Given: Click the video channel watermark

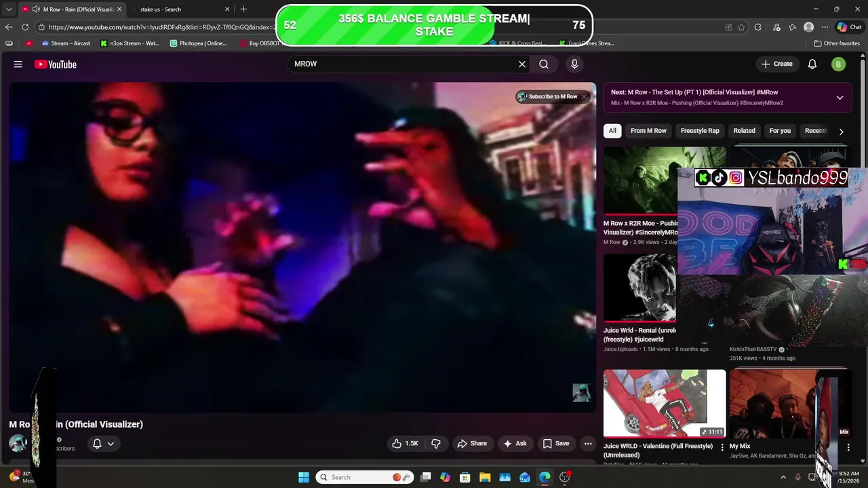Looking at the screenshot, I should (581, 392).
